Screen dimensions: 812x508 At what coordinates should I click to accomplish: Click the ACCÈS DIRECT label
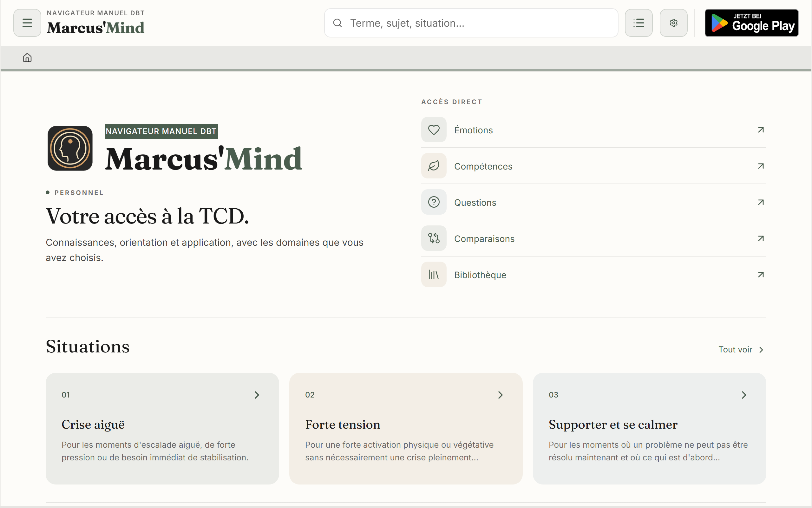coord(452,102)
